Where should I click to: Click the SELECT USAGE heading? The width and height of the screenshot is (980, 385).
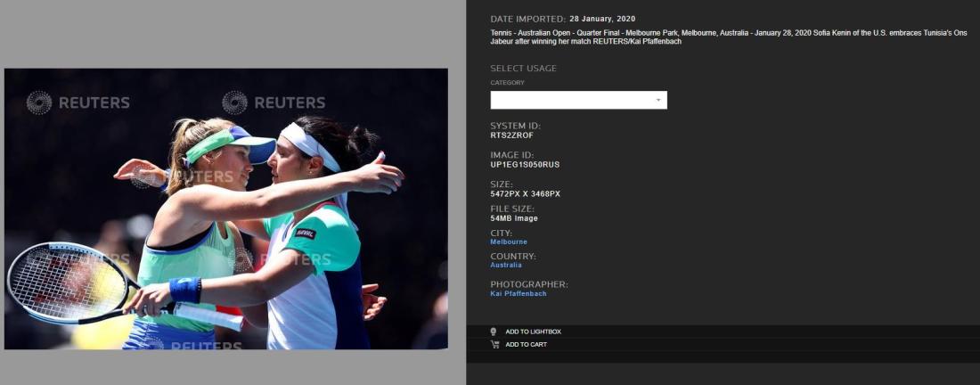coord(523,69)
